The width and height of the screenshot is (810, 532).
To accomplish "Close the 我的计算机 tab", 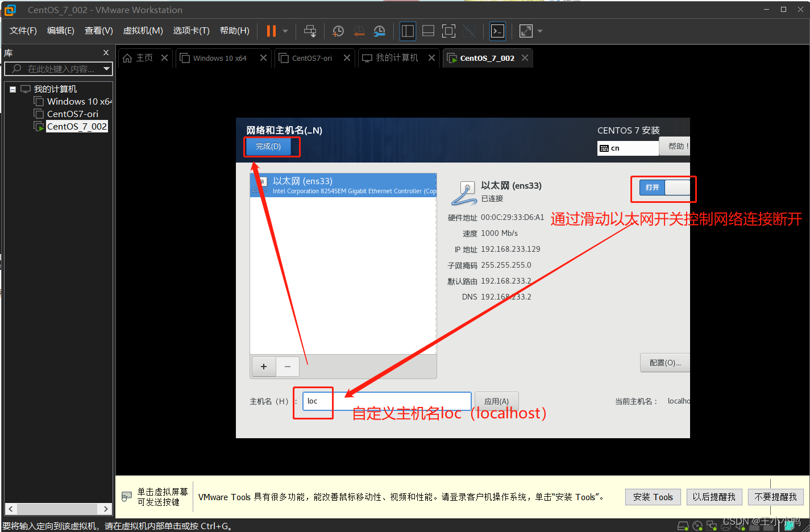I will coord(431,58).
